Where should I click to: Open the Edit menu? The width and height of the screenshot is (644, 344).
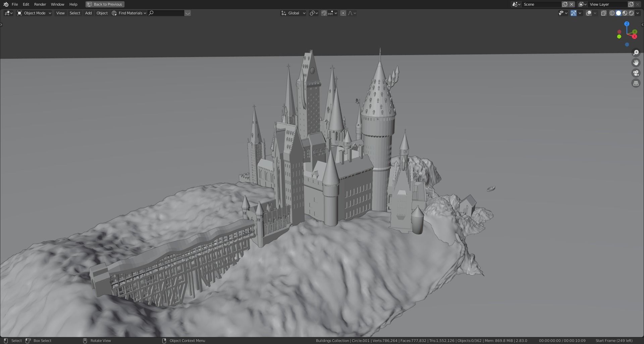(26, 4)
